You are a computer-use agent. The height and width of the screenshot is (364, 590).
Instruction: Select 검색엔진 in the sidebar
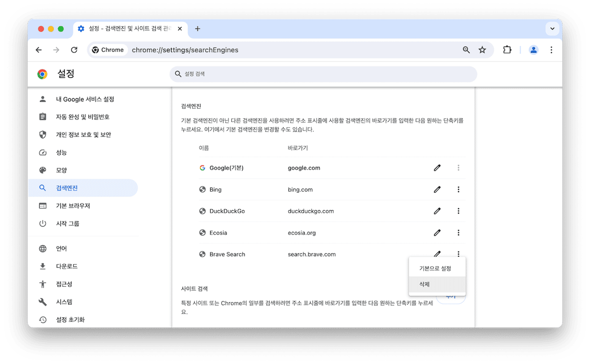point(83,188)
